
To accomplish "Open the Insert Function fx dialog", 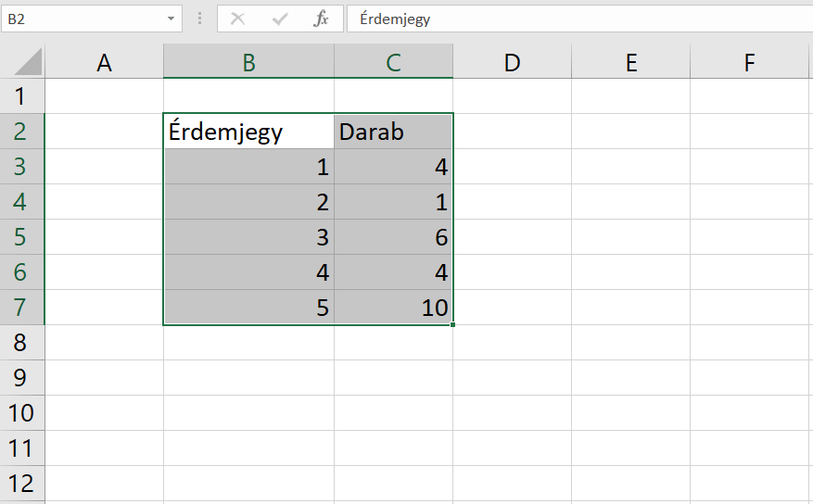I will pos(321,19).
